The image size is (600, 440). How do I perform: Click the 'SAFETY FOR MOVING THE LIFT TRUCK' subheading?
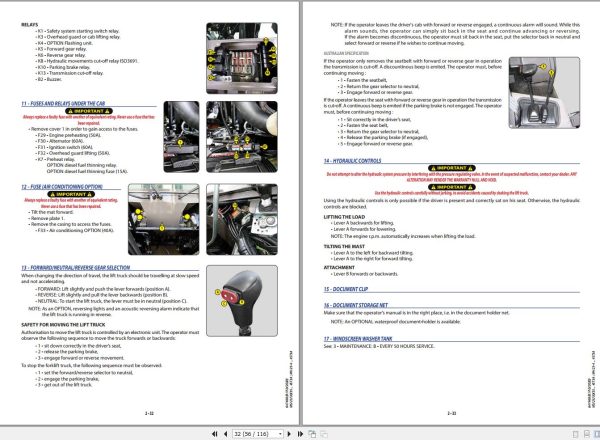63,324
